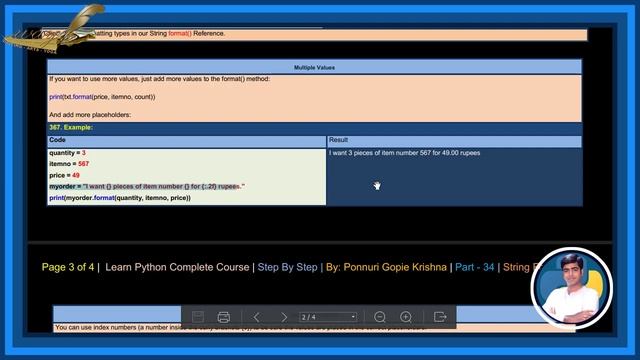Click the 'Part - 34' footer text

(475, 267)
